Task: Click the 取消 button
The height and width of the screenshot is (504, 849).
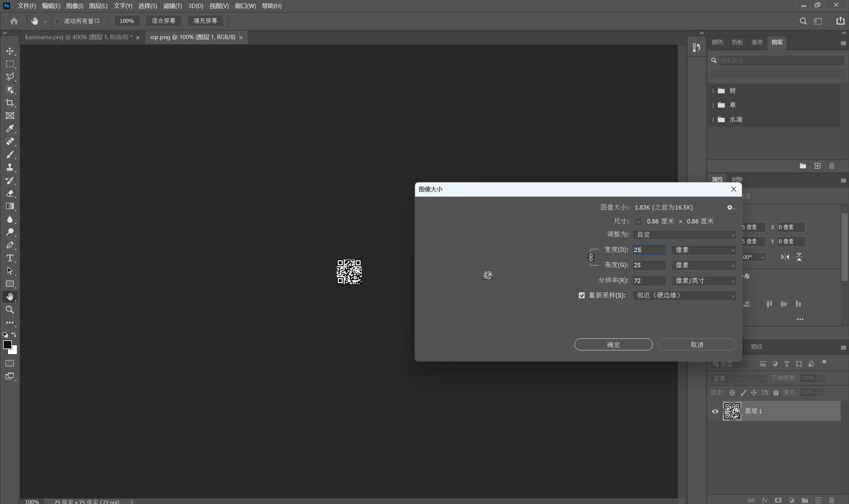Action: pyautogui.click(x=697, y=345)
